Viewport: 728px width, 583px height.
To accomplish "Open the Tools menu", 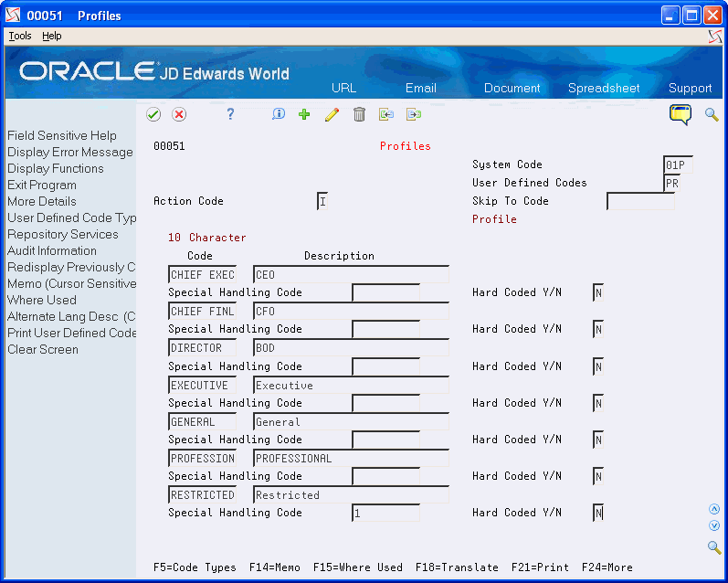I will click(x=20, y=36).
